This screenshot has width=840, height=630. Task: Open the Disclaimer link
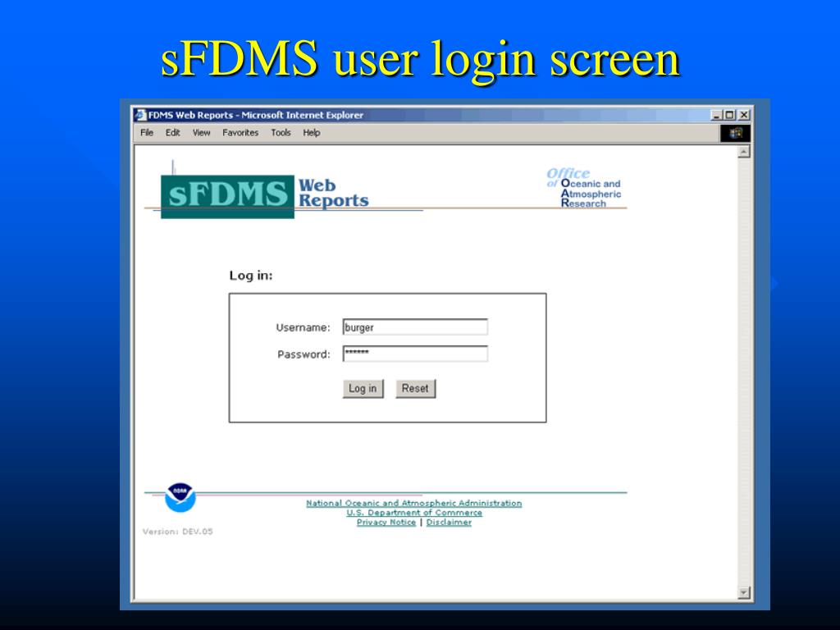click(449, 523)
